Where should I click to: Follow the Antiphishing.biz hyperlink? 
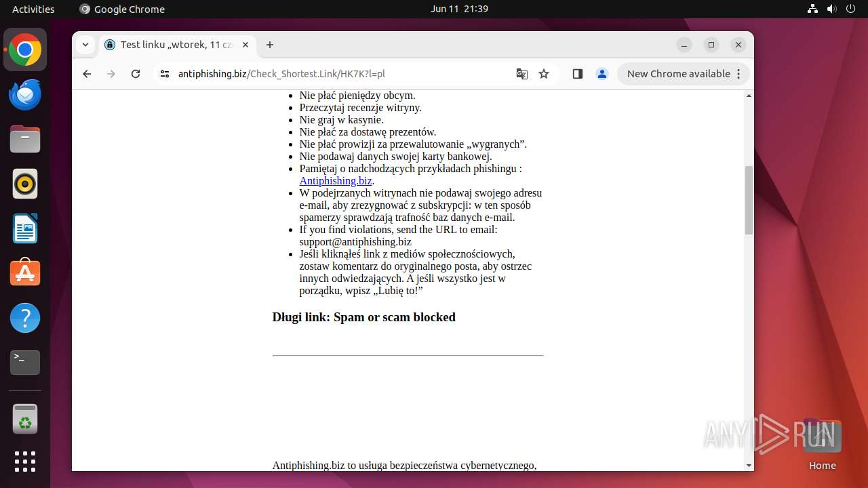click(x=336, y=181)
